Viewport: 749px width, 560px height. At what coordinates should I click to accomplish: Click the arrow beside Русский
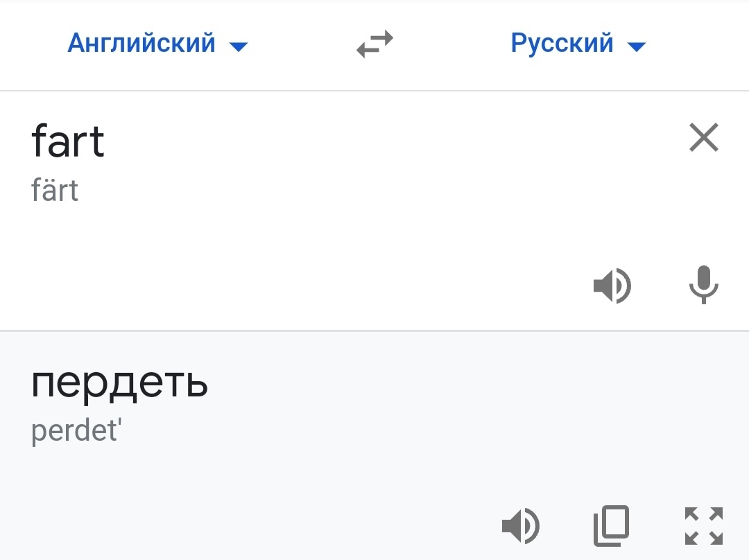click(x=636, y=46)
